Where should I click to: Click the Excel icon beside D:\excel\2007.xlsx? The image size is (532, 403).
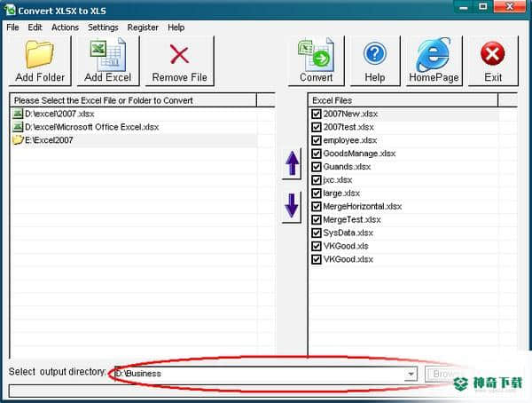[18, 114]
